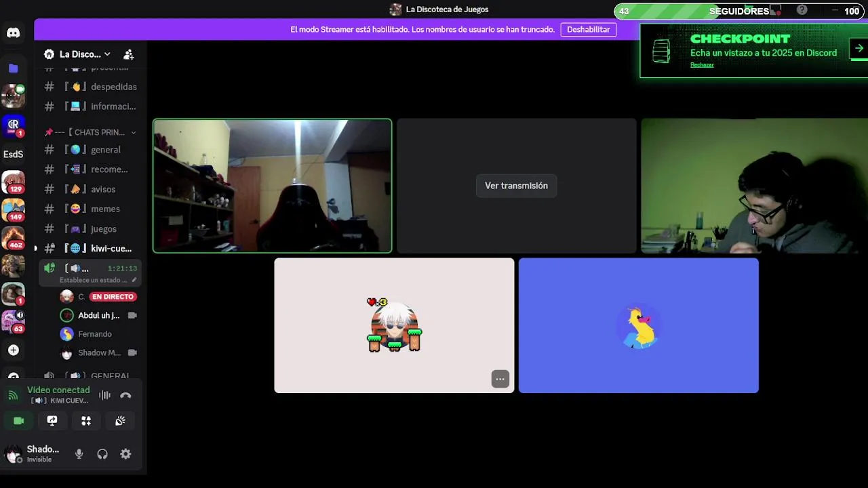Click Deshabilitar streamer mode button
This screenshot has width=868, height=488.
588,30
